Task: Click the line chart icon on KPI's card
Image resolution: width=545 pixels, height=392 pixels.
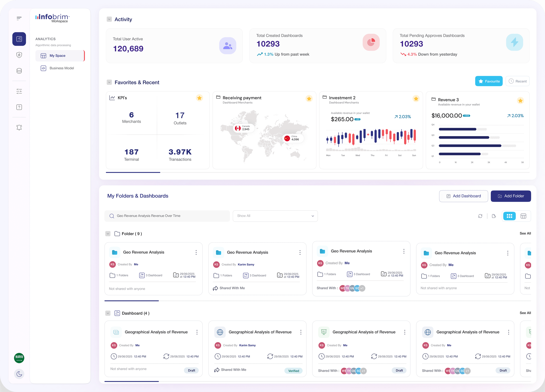Action: tap(112, 98)
